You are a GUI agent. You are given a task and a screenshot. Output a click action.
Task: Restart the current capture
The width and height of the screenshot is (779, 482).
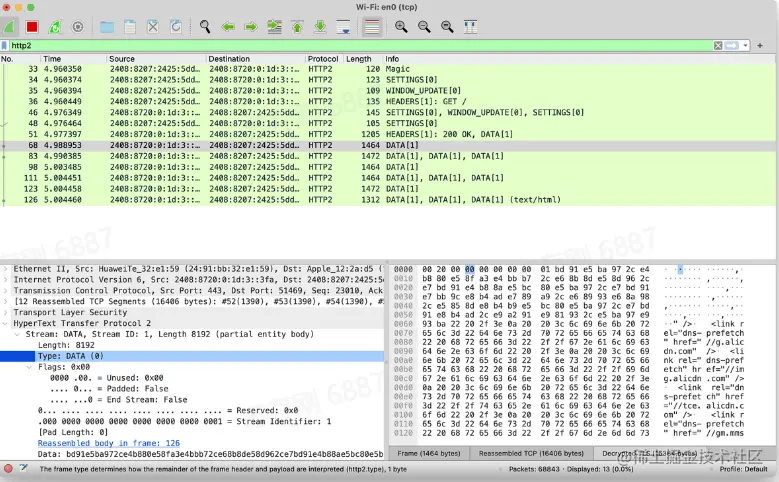pyautogui.click(x=55, y=26)
